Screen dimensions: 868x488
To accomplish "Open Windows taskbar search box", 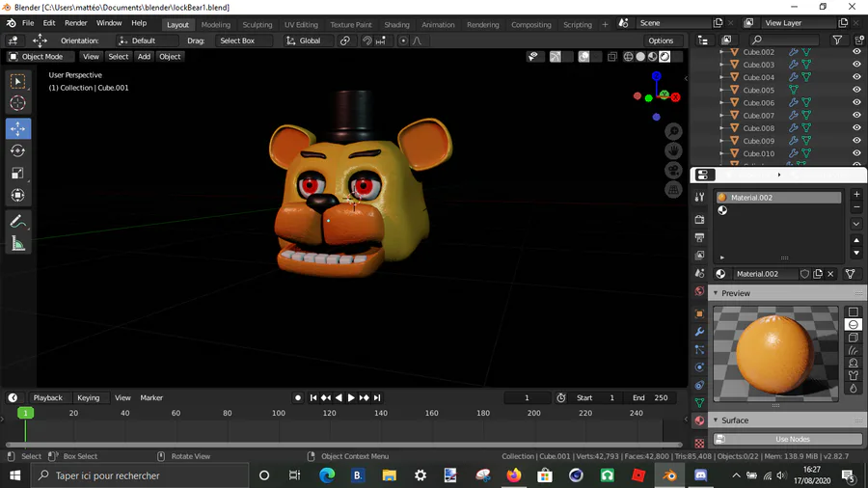I will (140, 475).
